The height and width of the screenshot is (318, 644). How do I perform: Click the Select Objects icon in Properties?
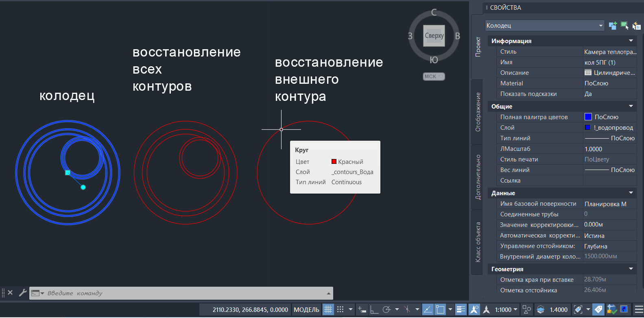[x=624, y=26]
